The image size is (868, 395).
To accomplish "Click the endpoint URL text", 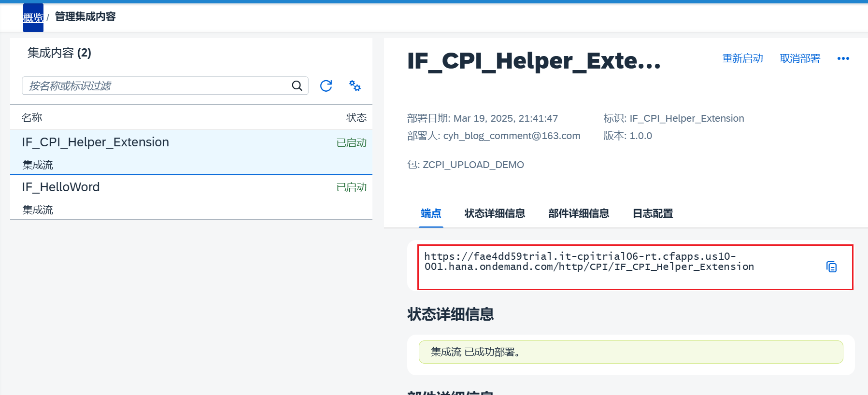I will [x=589, y=261].
